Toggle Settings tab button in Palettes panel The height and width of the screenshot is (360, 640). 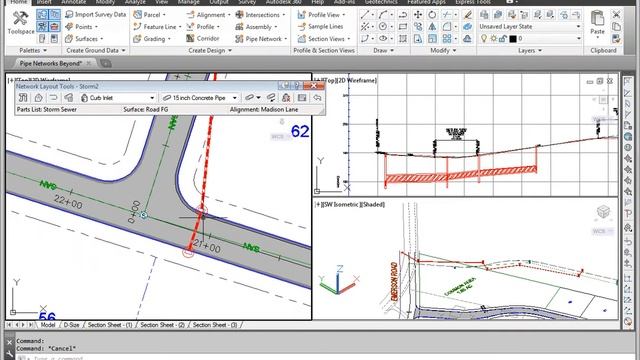coord(54,15)
